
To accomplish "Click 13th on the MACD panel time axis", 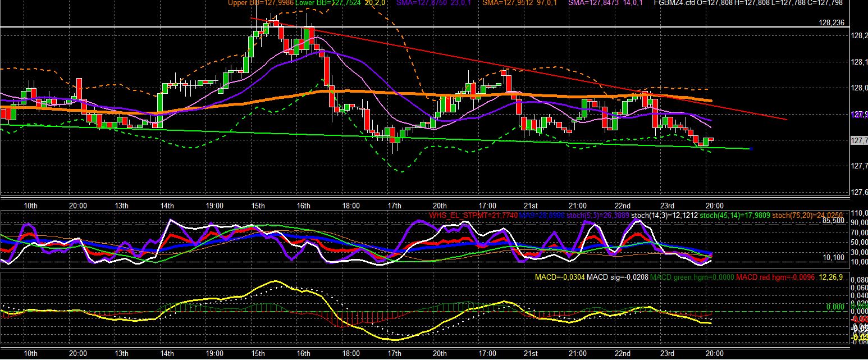I will [121, 354].
